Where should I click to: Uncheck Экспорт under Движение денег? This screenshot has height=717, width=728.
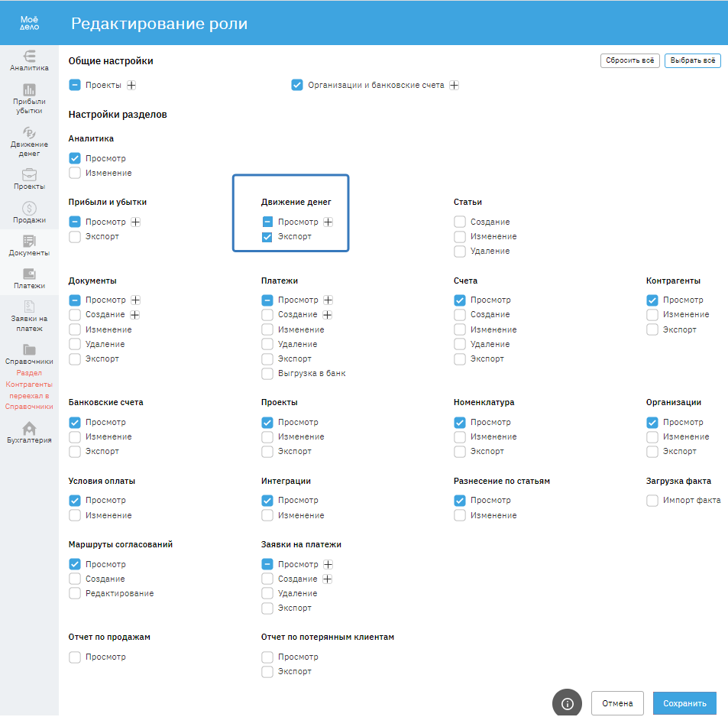pos(267,236)
